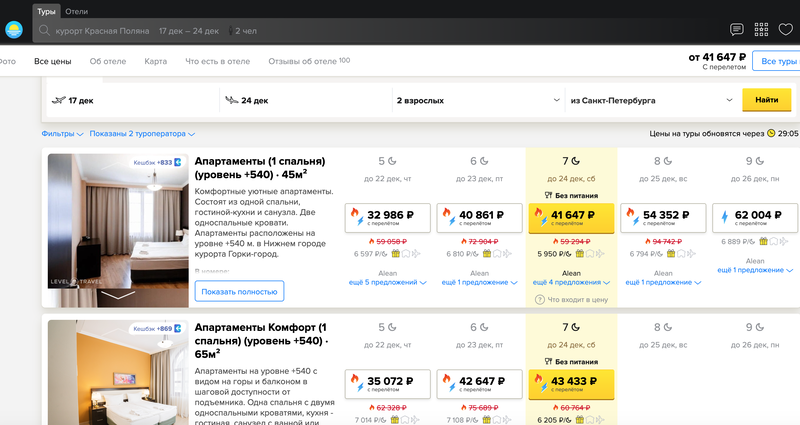Open the grid apps menu icon
This screenshot has width=800, height=425.
tap(761, 30)
